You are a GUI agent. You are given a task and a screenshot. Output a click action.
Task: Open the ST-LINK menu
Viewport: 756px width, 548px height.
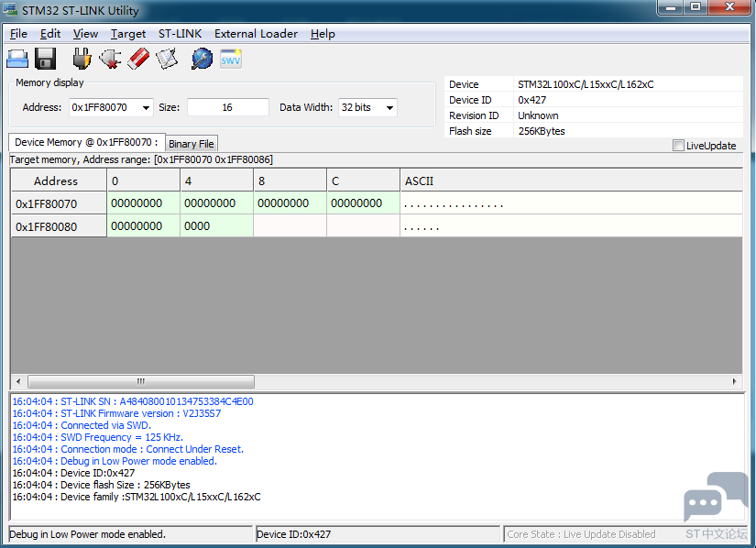click(x=180, y=34)
